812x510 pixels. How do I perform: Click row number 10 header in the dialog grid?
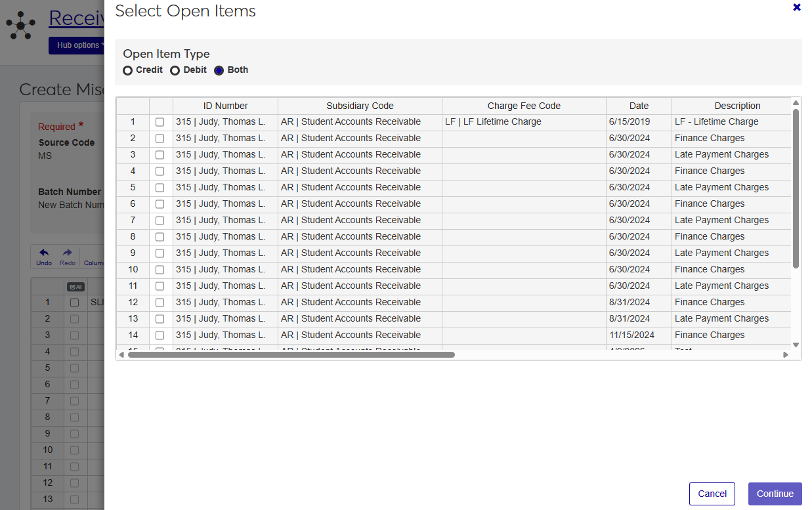tap(133, 270)
